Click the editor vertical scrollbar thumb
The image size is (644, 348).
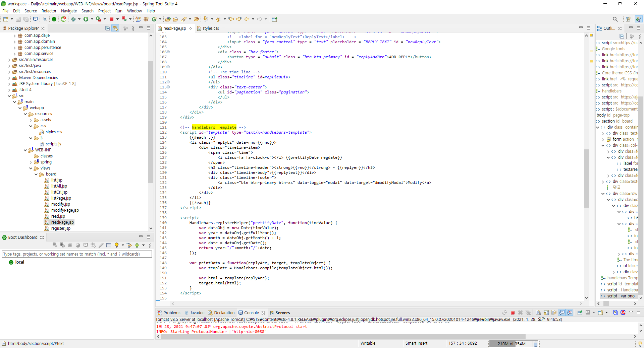[x=586, y=179]
